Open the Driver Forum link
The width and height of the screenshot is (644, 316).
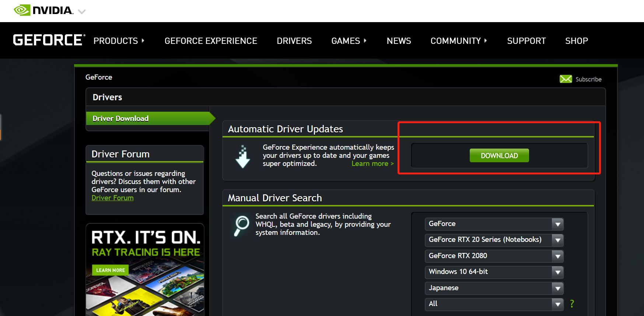(112, 198)
